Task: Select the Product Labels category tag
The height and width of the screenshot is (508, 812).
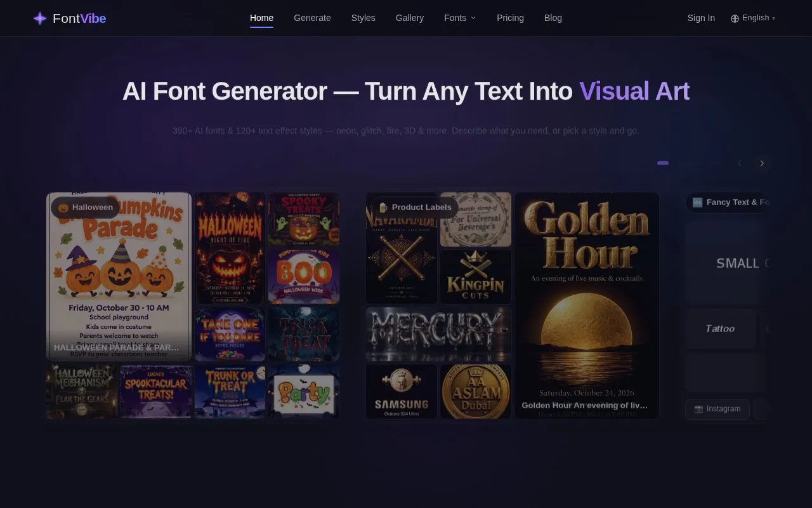Action: click(x=415, y=207)
